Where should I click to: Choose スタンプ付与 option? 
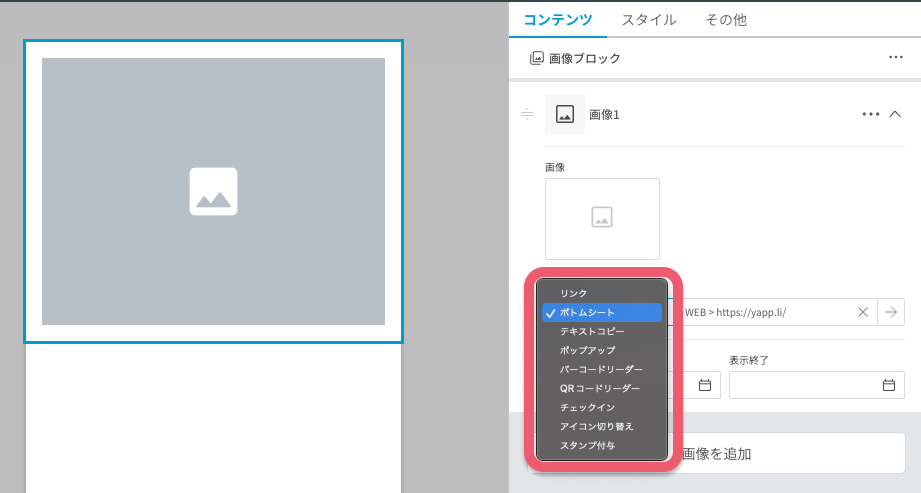602,445
